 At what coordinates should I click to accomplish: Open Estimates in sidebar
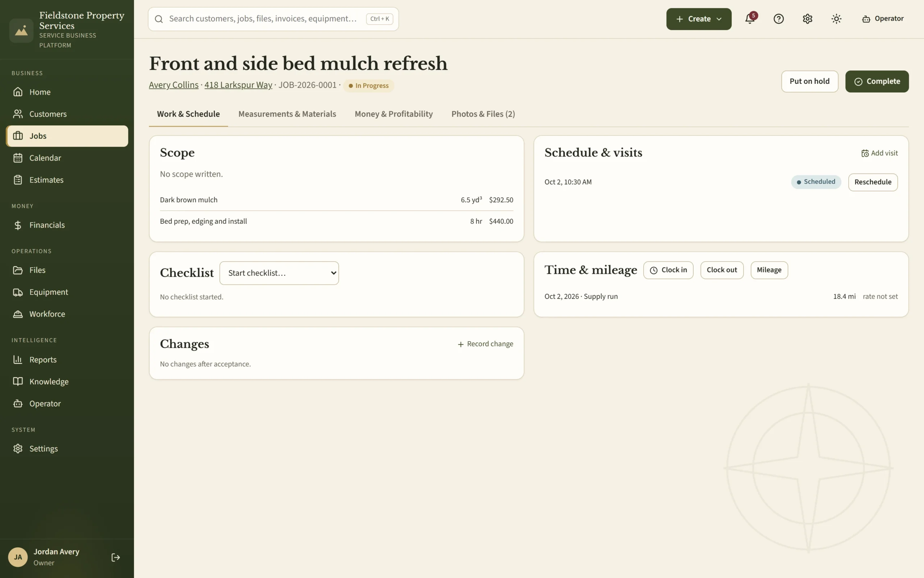(67, 180)
